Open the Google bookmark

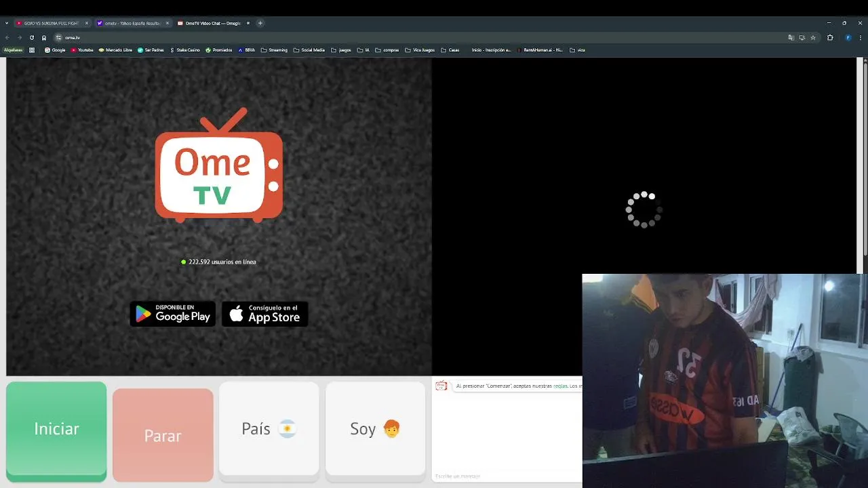(x=55, y=49)
